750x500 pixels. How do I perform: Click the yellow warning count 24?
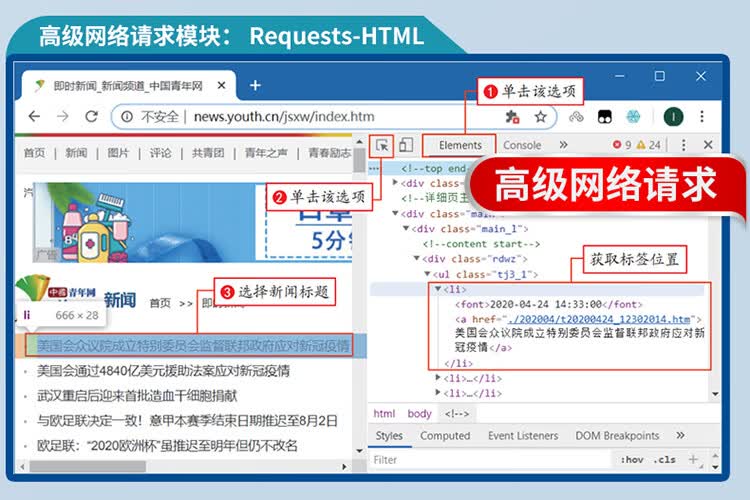click(x=649, y=145)
